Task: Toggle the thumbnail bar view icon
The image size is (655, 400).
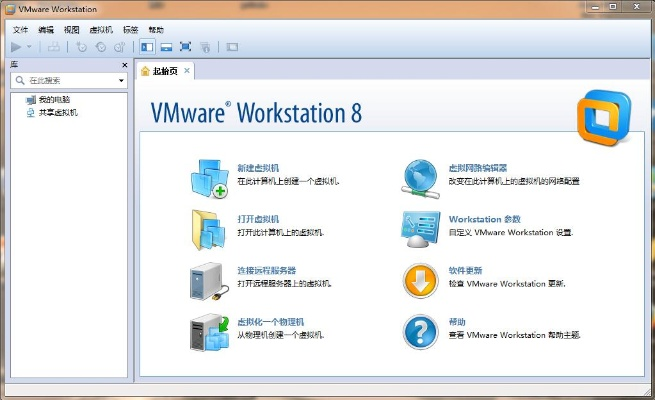Action: [x=166, y=47]
